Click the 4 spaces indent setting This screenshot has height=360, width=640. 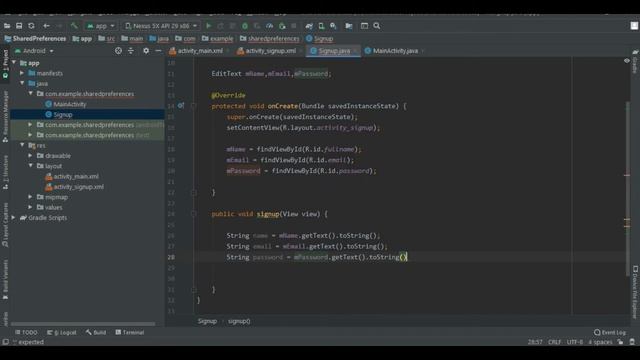click(600, 342)
